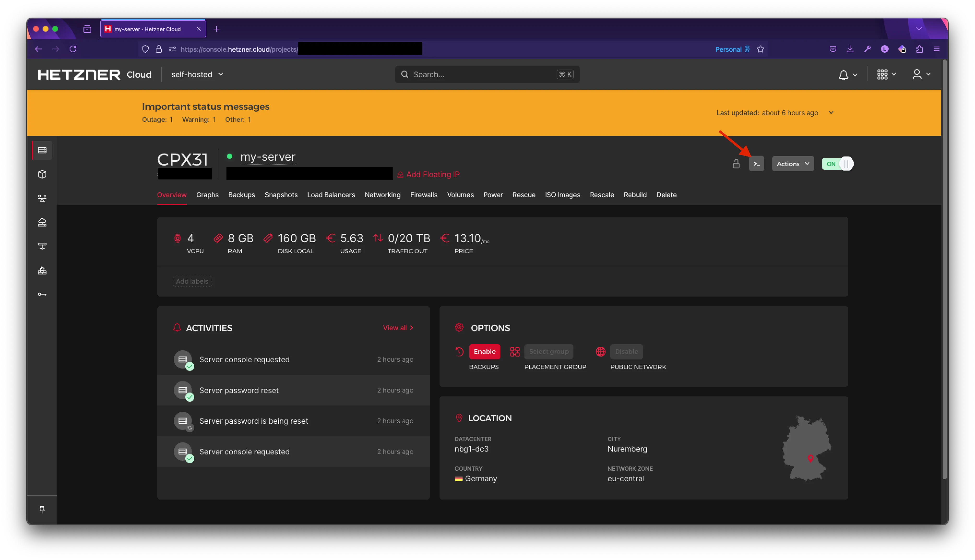The width and height of the screenshot is (975, 560).
Task: Open Security key icon in sidebar
Action: point(42,294)
